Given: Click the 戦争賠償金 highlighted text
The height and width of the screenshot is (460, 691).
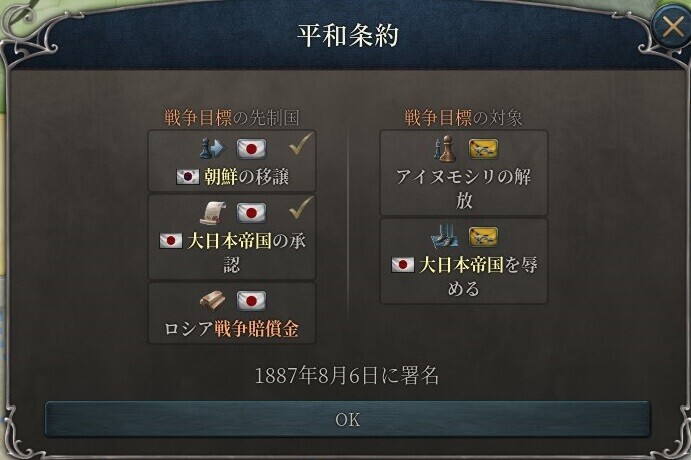Looking at the screenshot, I should click(x=257, y=329).
